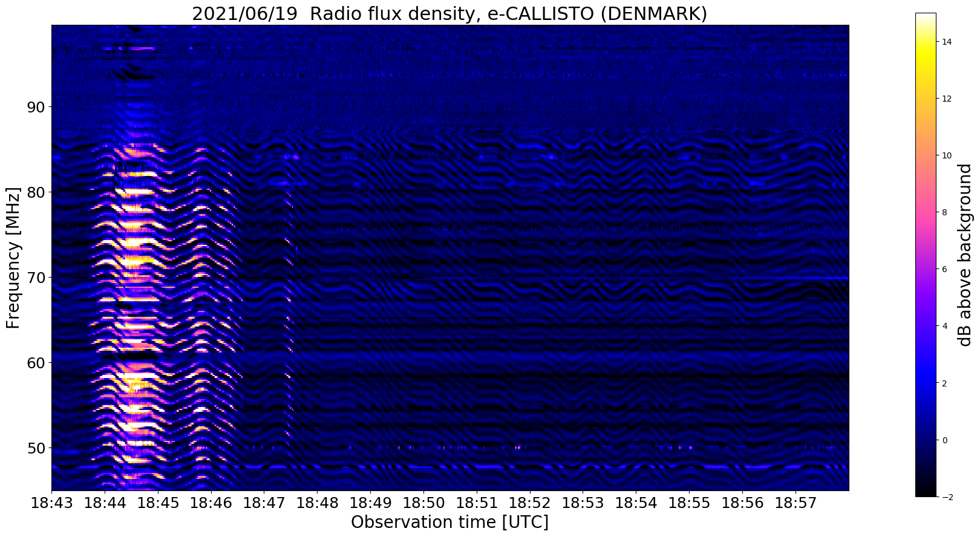Click the 18:47 time tick label
980x537 pixels.
tap(264, 503)
